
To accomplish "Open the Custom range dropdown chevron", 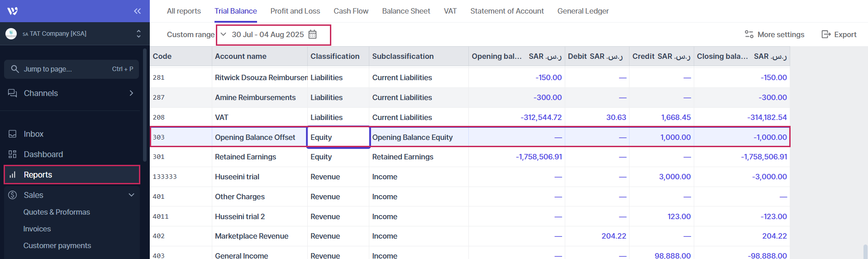I will [223, 34].
